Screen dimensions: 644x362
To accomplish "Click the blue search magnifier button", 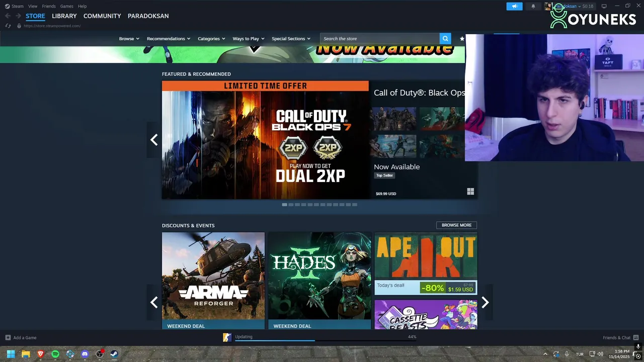I will [x=445, y=39].
